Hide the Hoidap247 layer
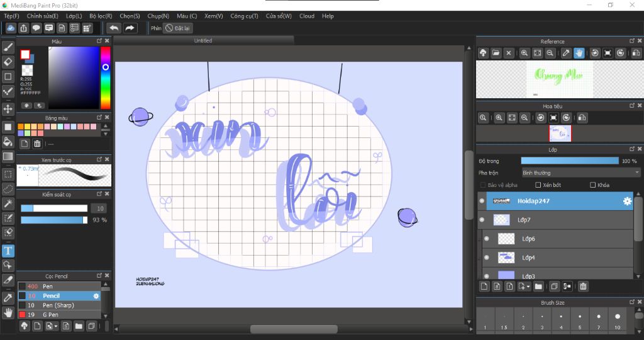This screenshot has height=340, width=644. pyautogui.click(x=482, y=201)
